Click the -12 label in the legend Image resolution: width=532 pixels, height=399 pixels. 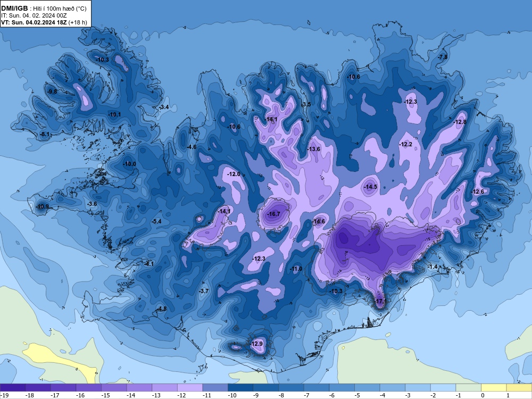[x=181, y=395]
